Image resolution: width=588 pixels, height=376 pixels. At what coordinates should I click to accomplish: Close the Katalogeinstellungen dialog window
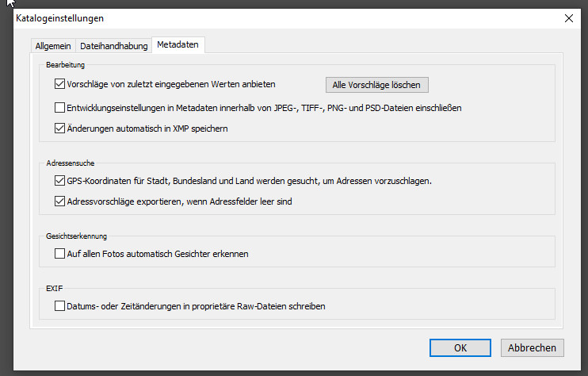coord(567,17)
